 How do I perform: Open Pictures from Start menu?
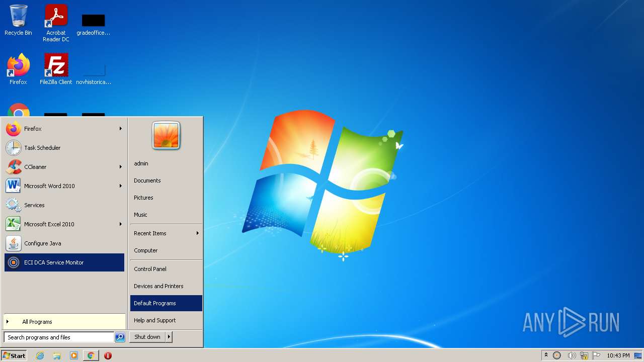tap(166, 198)
